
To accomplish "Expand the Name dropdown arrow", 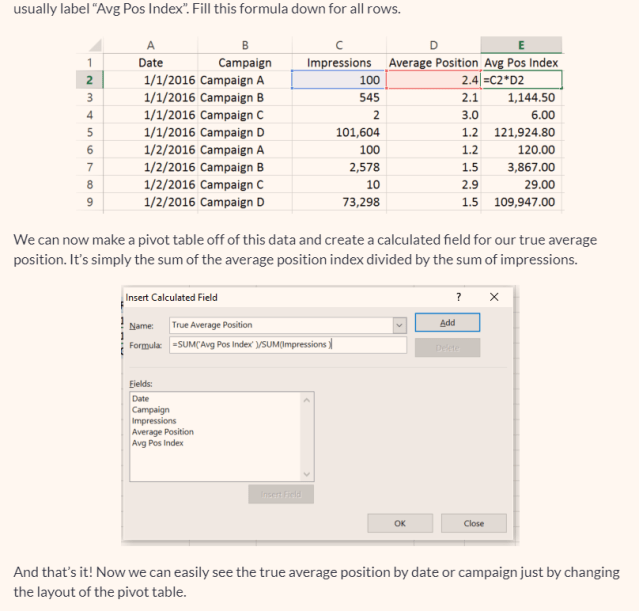I will pyautogui.click(x=401, y=325).
